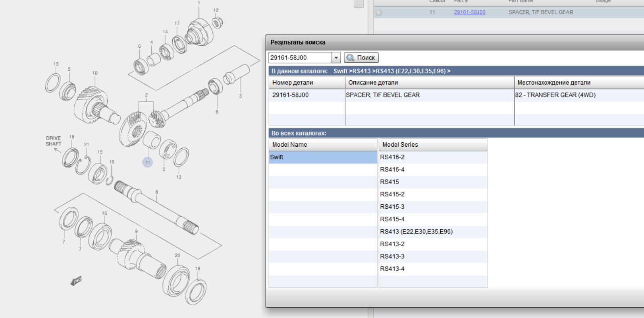
Task: Click the Номер детали column header
Action: (x=306, y=83)
